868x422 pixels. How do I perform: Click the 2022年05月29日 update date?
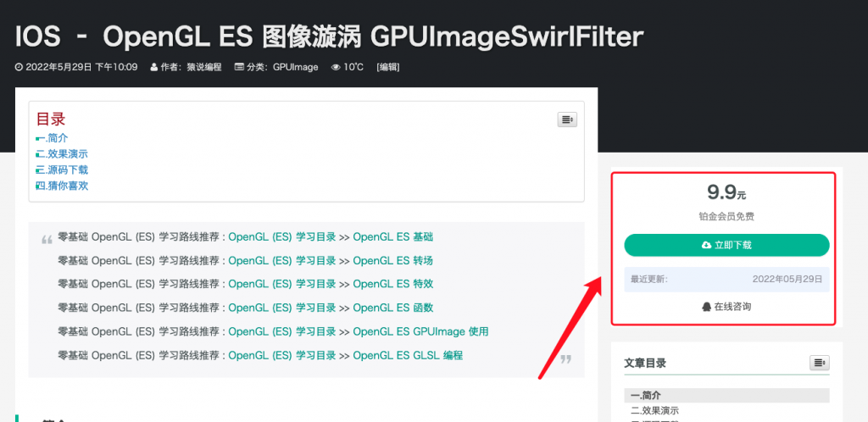point(787,280)
